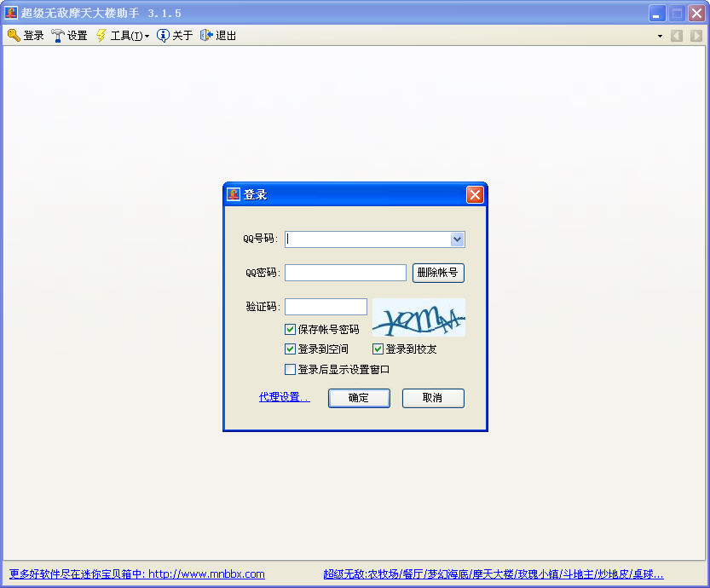Viewport: 710px width, 588px height.
Task: Toggle 登录到空间 checkbox
Action: (x=291, y=349)
